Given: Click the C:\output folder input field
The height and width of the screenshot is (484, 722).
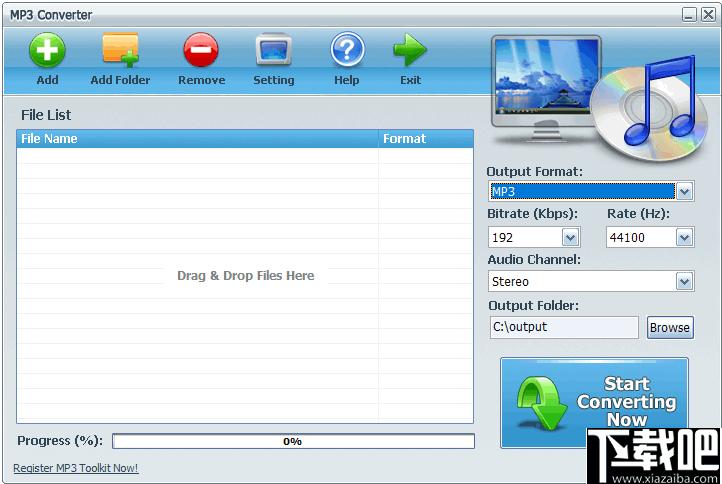Looking at the screenshot, I should (x=564, y=327).
